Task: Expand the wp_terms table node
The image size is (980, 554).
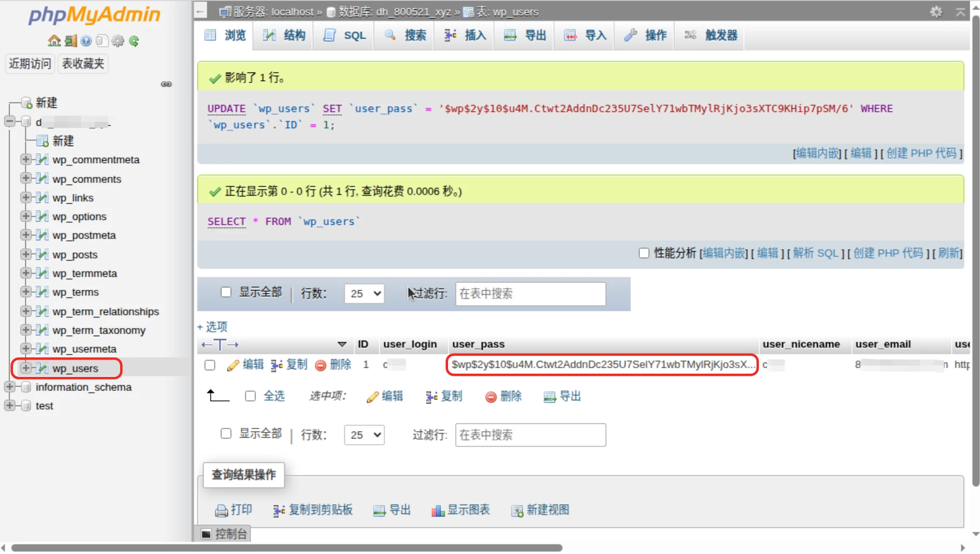Action: [25, 292]
